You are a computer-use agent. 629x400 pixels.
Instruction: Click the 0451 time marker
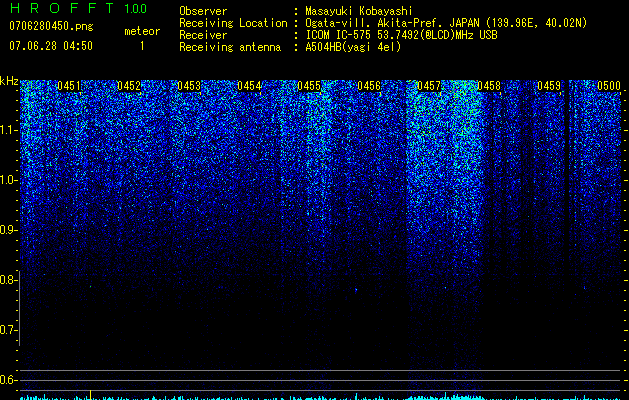point(69,86)
